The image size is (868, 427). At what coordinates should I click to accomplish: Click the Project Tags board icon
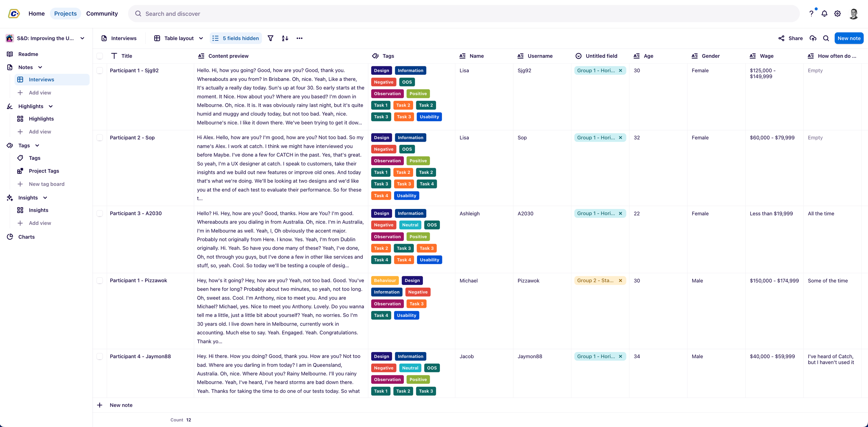[x=20, y=171]
